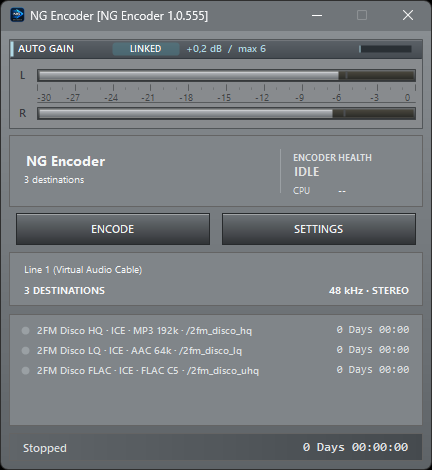Click the L channel level meter
Screen dimensions: 432x470
(226, 75)
